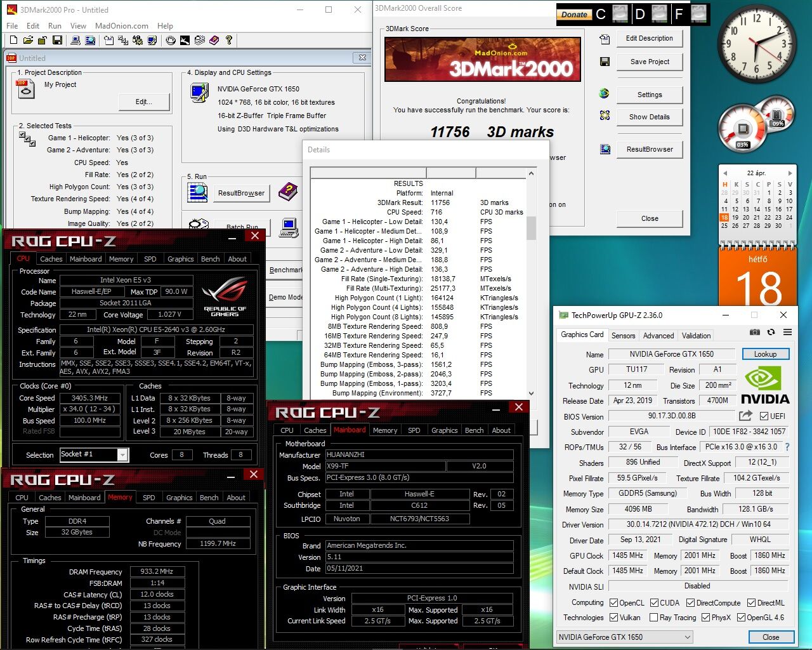The height and width of the screenshot is (650, 812).
Task: Click the yellow question mark icon in 3DMark toolbar
Action: click(x=229, y=40)
